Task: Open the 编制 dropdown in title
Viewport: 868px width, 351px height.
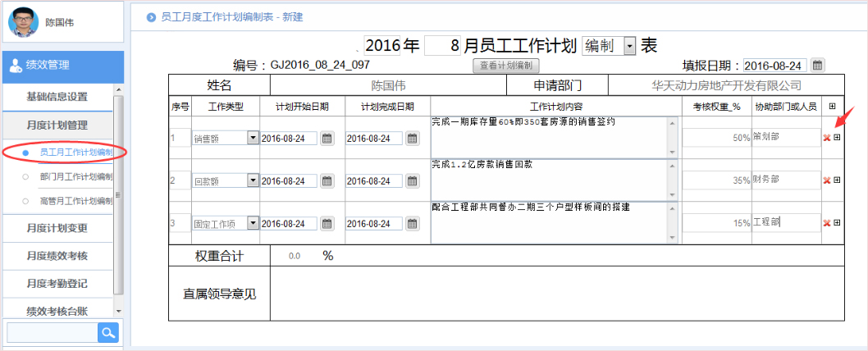Action: point(629,47)
